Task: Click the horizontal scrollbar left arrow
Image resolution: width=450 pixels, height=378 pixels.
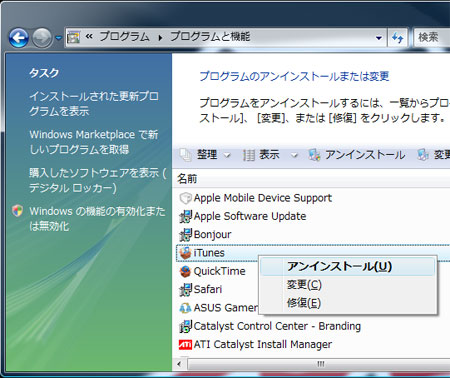Action: tap(179, 364)
